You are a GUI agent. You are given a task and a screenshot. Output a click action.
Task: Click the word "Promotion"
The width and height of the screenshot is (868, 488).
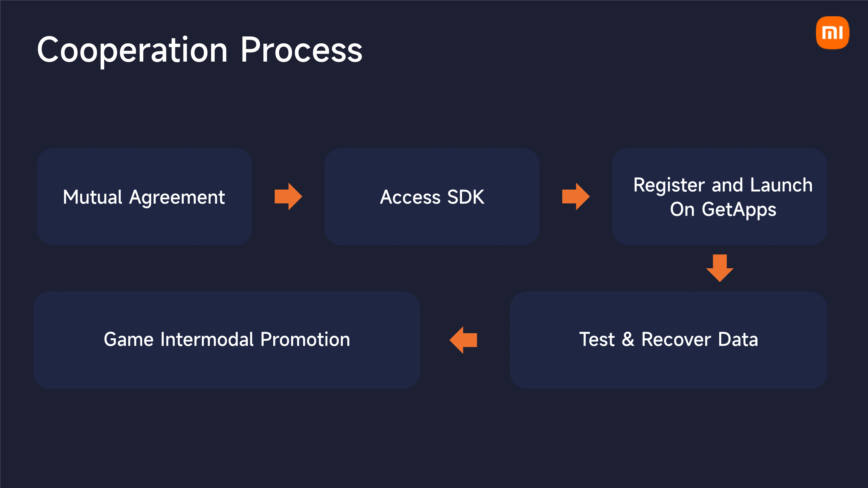tap(305, 339)
